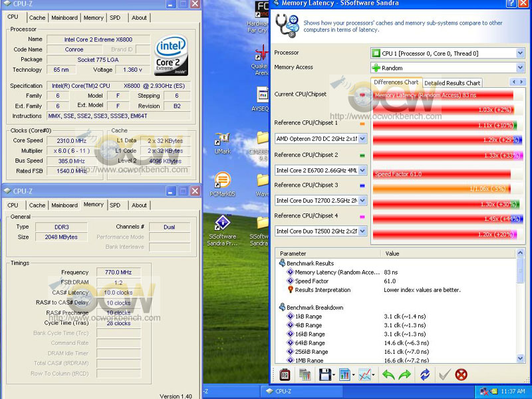532x399 pixels.
Task: Open the PCMark05 desktop shortcut
Action: (x=223, y=185)
